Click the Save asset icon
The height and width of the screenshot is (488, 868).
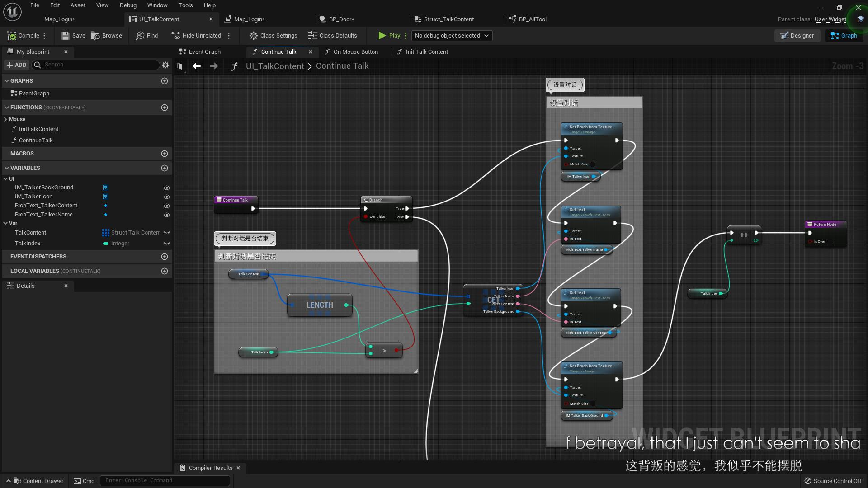pyautogui.click(x=66, y=36)
